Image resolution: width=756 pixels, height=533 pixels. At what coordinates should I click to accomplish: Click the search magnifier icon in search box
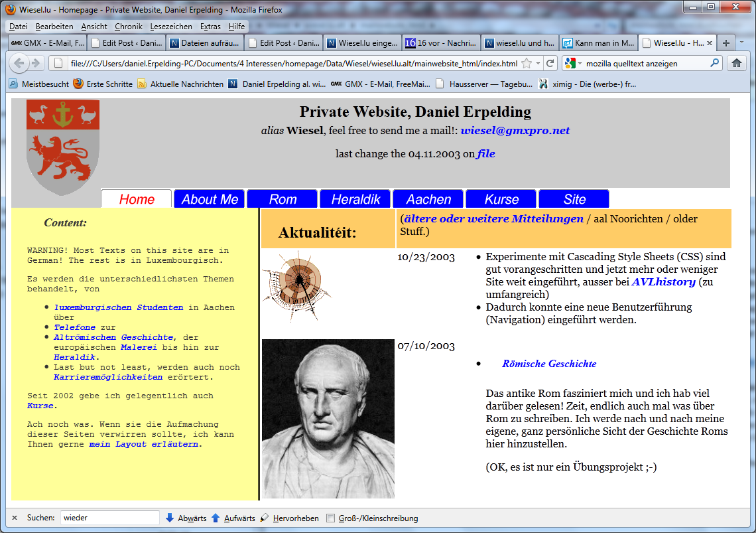tap(714, 63)
